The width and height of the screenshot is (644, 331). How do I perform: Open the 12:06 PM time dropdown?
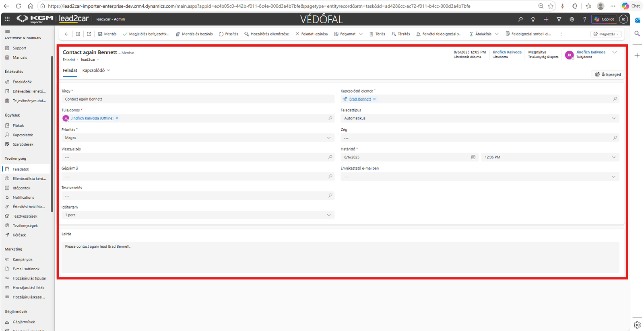pos(614,157)
